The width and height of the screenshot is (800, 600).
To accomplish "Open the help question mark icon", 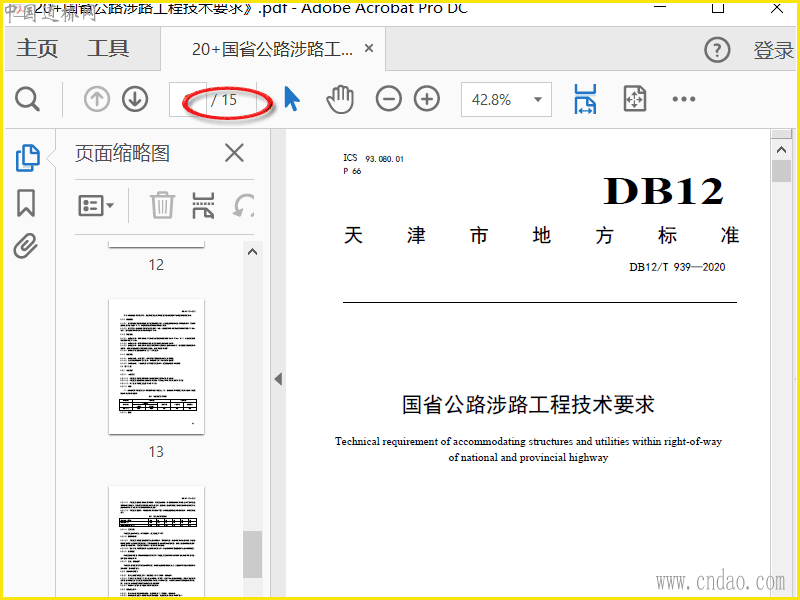I will point(717,50).
